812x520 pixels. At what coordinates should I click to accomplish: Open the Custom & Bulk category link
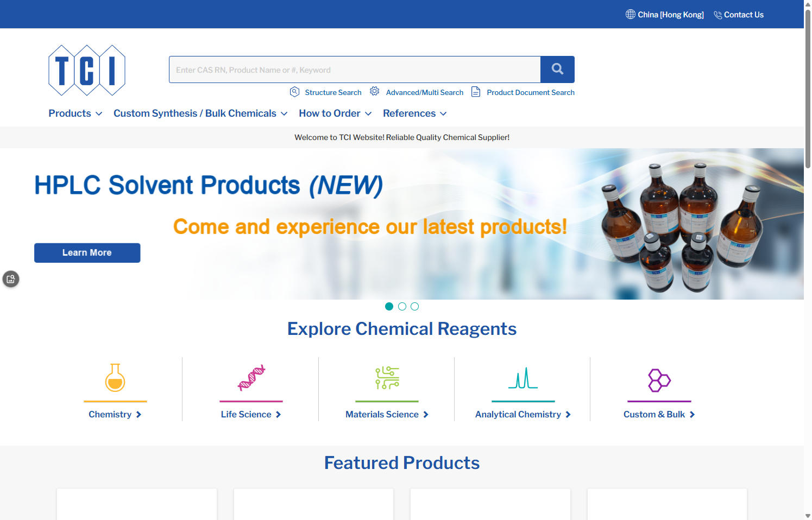click(654, 415)
